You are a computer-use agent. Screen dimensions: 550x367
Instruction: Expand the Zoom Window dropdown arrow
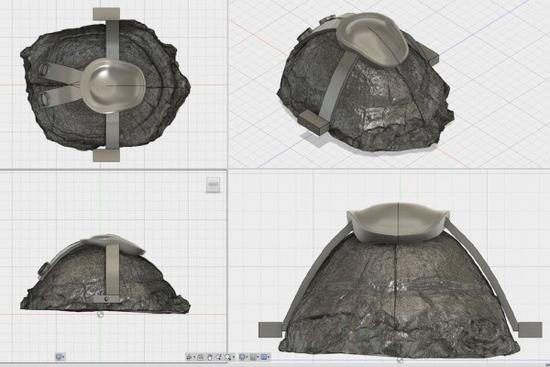coord(234,357)
